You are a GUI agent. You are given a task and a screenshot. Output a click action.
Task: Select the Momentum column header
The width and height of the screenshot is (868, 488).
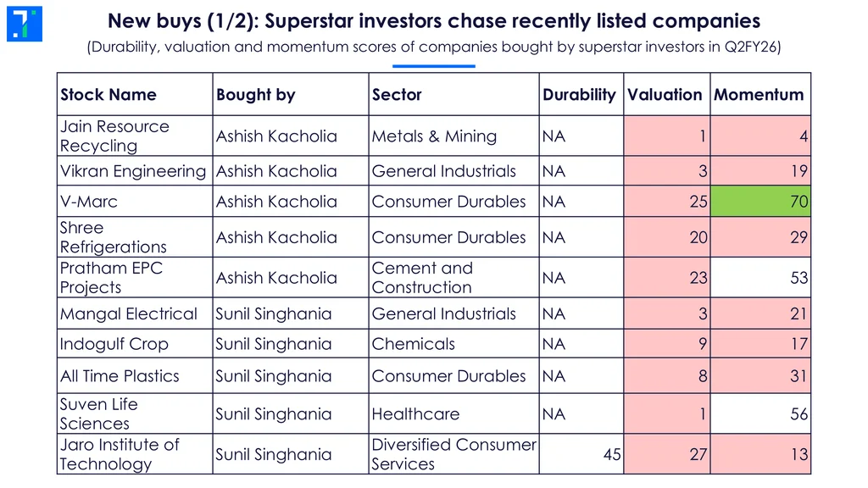point(759,95)
